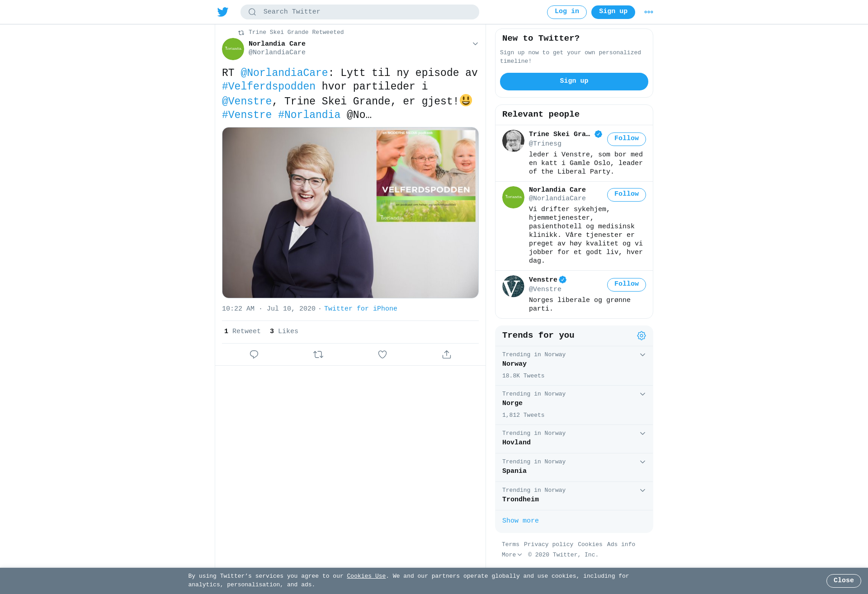
Task: Click the Log in button
Action: pos(567,12)
